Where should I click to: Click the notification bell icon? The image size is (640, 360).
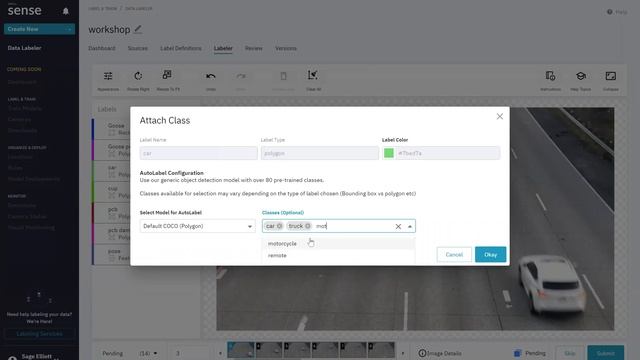(66, 11)
